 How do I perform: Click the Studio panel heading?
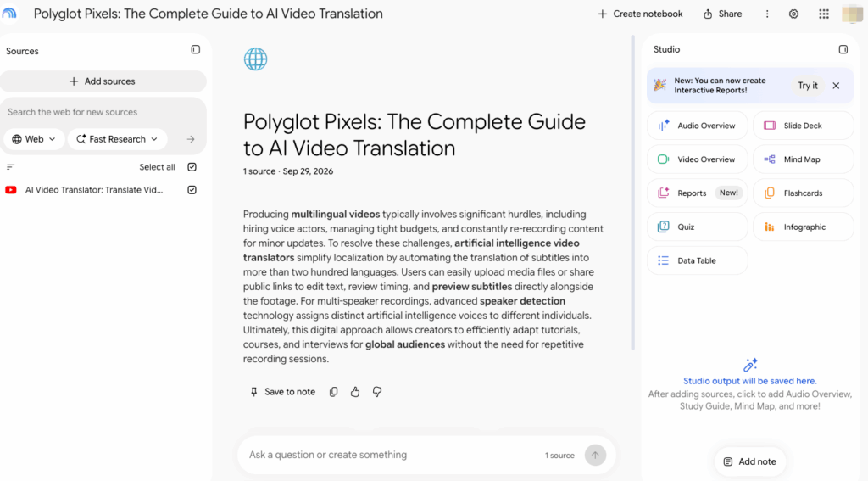(x=666, y=49)
